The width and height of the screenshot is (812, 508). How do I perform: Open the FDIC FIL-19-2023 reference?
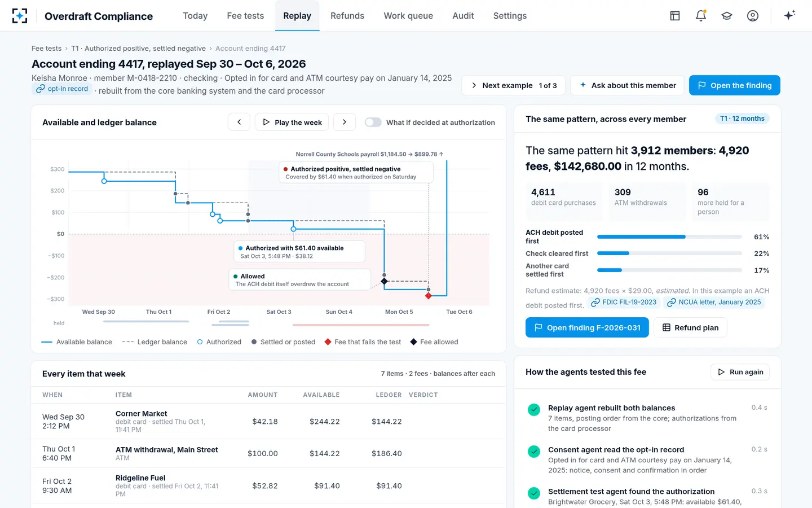click(x=624, y=303)
